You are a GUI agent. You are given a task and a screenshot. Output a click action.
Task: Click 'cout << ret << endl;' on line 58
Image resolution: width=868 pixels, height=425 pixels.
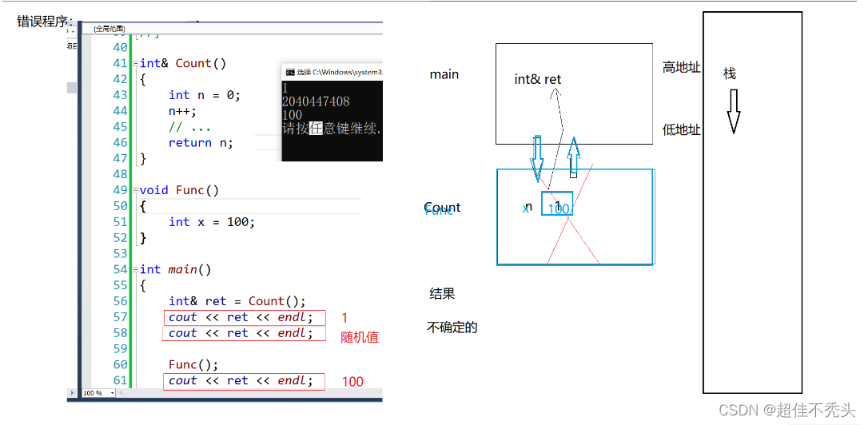click(x=241, y=333)
